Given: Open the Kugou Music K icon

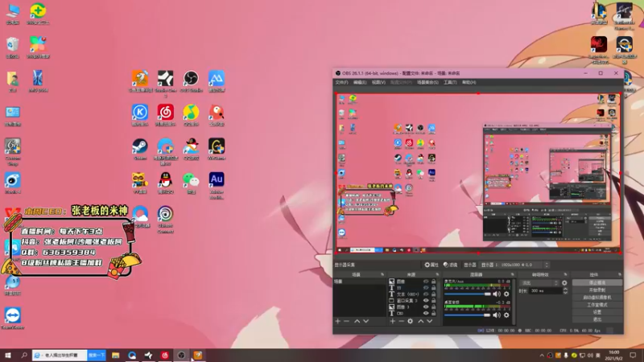Looking at the screenshot, I should pyautogui.click(x=140, y=115).
